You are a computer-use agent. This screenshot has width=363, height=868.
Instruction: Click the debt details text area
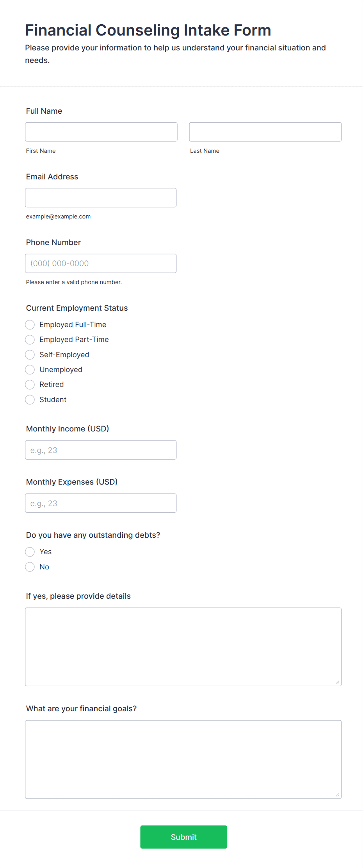coord(183,646)
